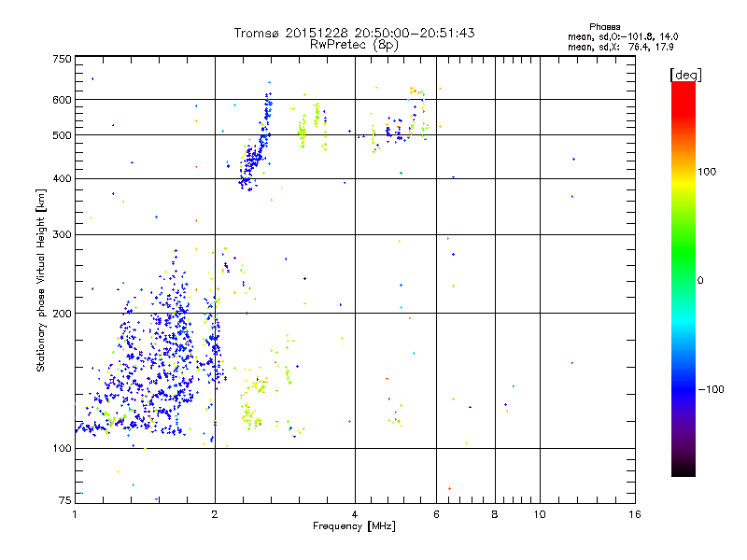
Task: Click the colorbar tick label "-100"
Action: pyautogui.click(x=711, y=389)
